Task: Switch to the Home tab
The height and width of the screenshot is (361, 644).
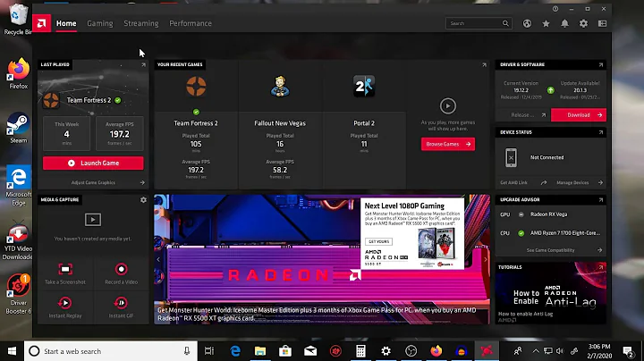Action: click(x=66, y=23)
